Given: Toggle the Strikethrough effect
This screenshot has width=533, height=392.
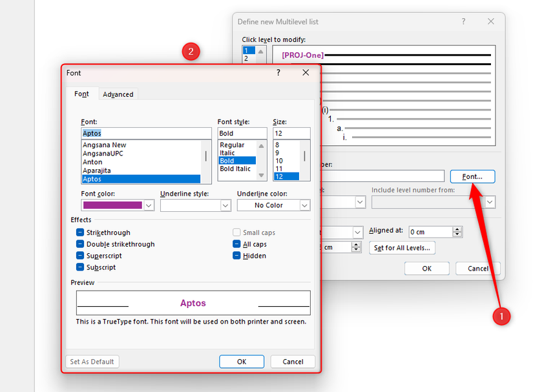Looking at the screenshot, I should coord(81,232).
